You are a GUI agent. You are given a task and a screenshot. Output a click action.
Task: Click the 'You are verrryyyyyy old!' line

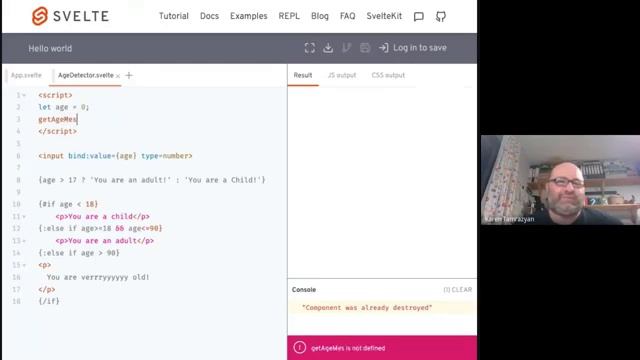click(98, 277)
